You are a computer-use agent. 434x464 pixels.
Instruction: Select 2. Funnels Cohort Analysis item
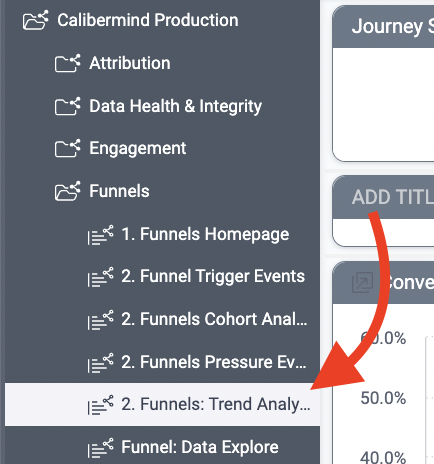(x=214, y=319)
